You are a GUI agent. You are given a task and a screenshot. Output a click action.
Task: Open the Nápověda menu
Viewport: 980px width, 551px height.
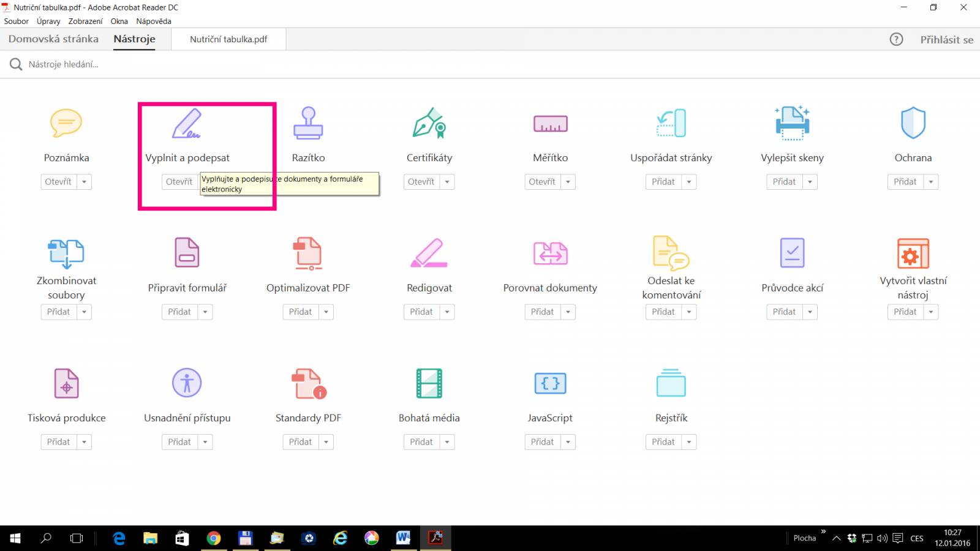(x=154, y=21)
